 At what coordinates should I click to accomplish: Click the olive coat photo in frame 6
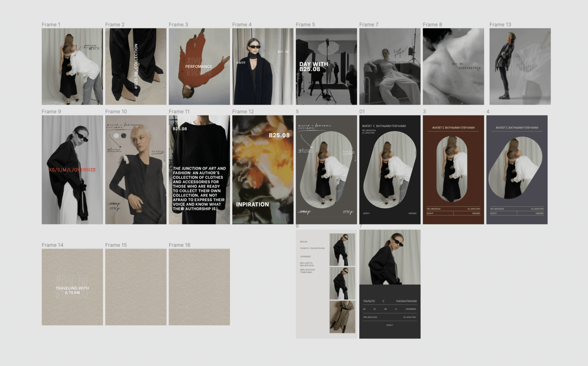pyautogui.click(x=342, y=317)
